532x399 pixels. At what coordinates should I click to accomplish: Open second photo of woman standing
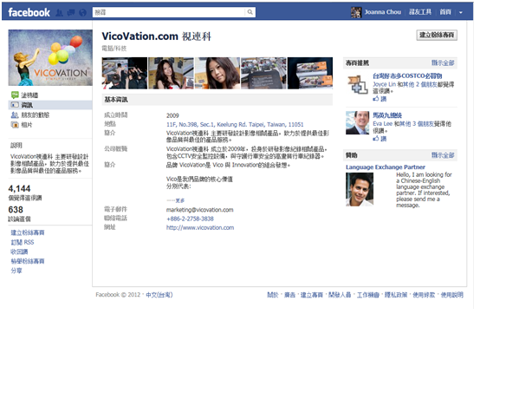click(171, 73)
